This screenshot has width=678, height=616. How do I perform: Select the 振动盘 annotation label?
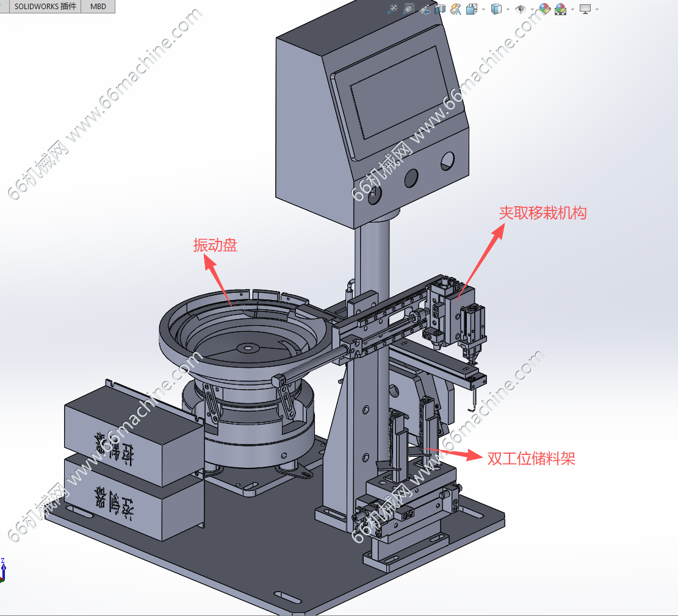(215, 245)
